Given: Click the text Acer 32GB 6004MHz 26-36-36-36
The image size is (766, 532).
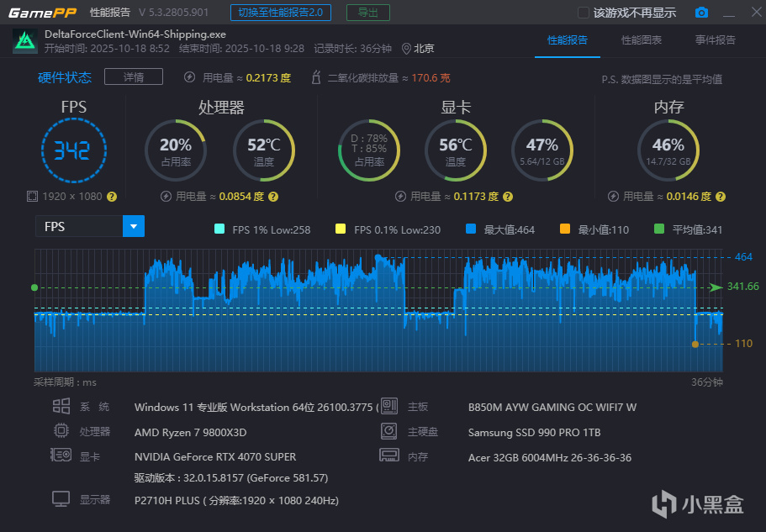Looking at the screenshot, I should point(550,458).
